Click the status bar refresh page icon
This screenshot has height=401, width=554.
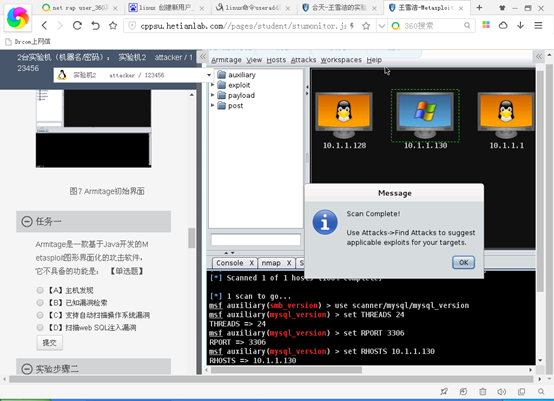click(x=463, y=391)
